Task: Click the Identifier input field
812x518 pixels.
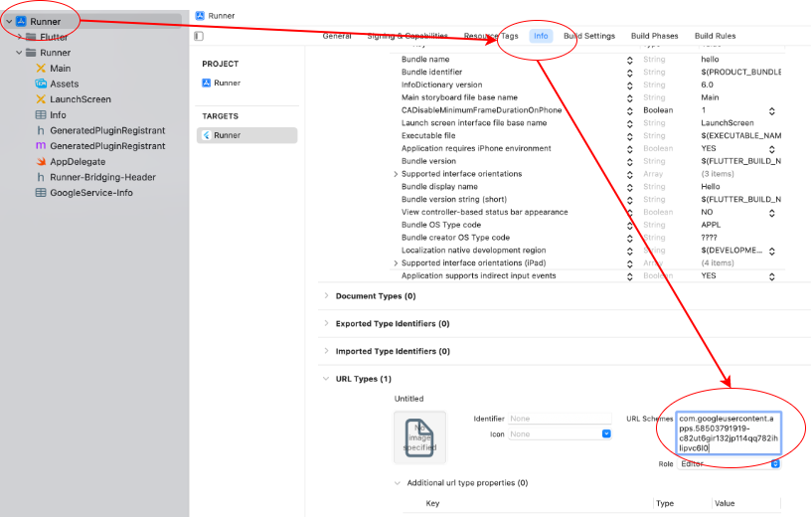Action: pyautogui.click(x=560, y=419)
